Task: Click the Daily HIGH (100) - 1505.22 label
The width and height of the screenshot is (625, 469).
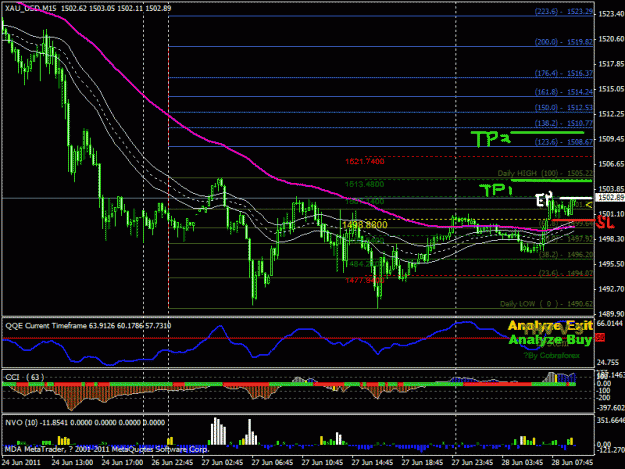Action: pyautogui.click(x=545, y=173)
